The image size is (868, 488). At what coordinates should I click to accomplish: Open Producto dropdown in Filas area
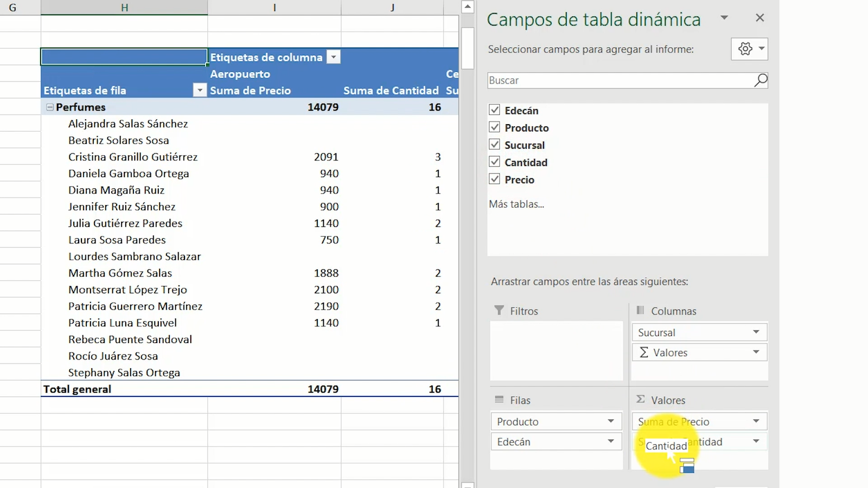(610, 421)
